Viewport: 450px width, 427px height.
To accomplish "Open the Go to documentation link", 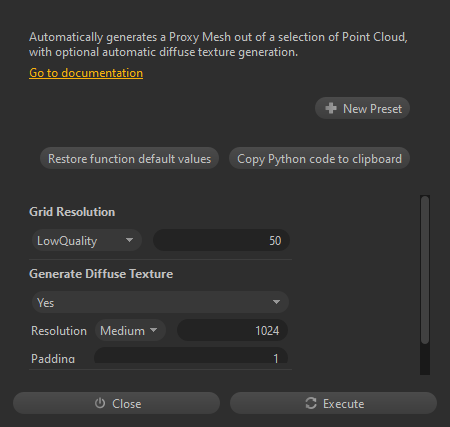I will pyautogui.click(x=86, y=73).
